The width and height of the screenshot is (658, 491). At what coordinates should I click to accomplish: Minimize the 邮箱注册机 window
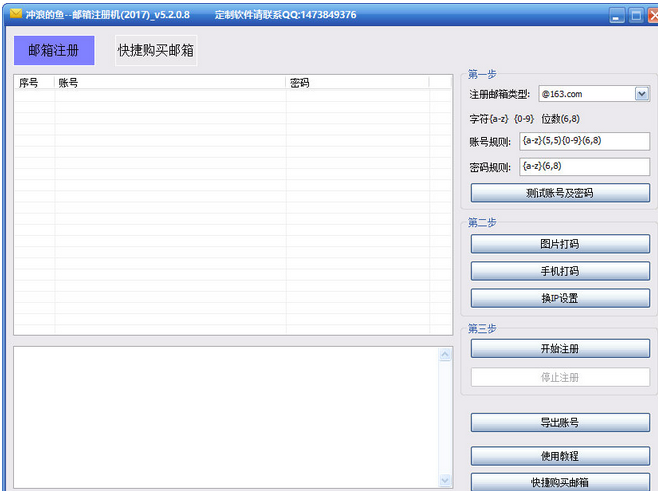click(616, 16)
